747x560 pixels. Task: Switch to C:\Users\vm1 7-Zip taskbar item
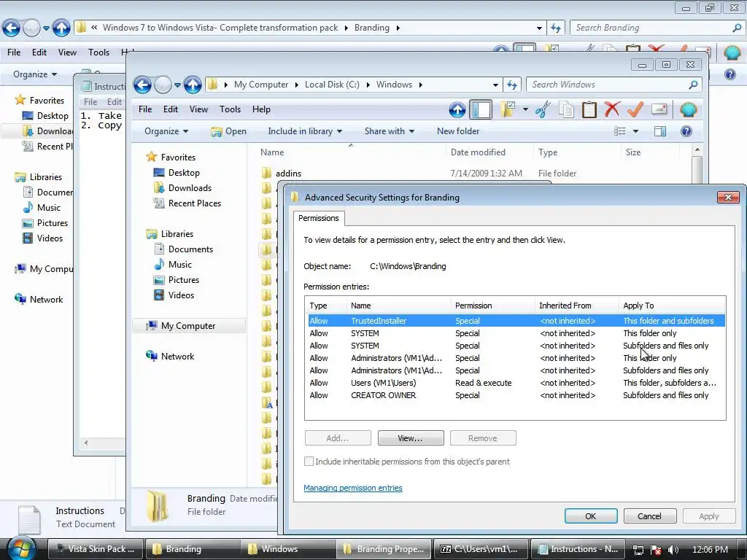click(x=481, y=549)
